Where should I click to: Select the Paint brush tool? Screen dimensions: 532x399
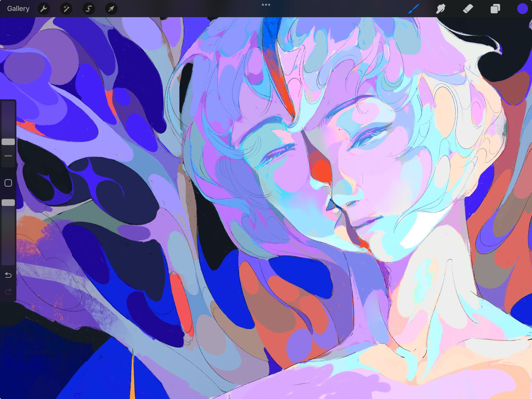tap(414, 9)
